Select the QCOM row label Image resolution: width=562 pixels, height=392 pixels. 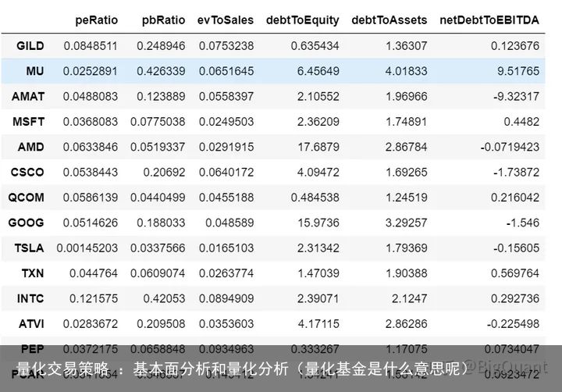[x=27, y=198]
